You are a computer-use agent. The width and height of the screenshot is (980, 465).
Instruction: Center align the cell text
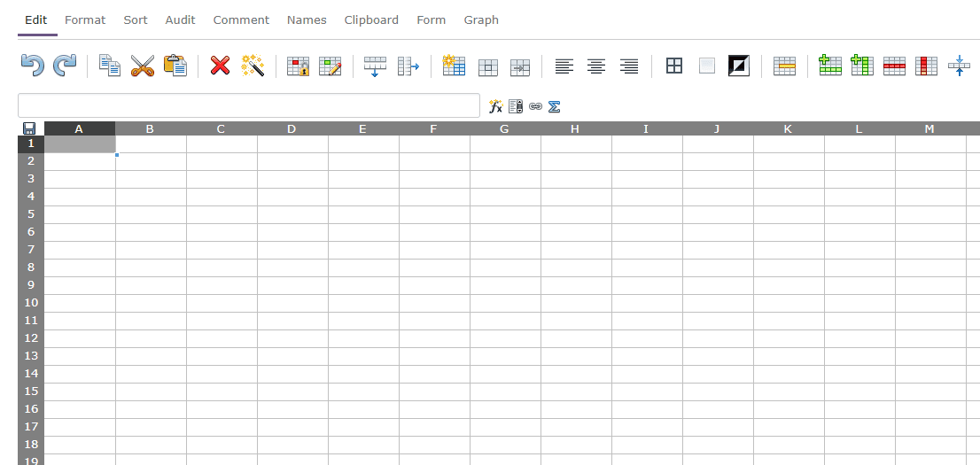coord(596,66)
